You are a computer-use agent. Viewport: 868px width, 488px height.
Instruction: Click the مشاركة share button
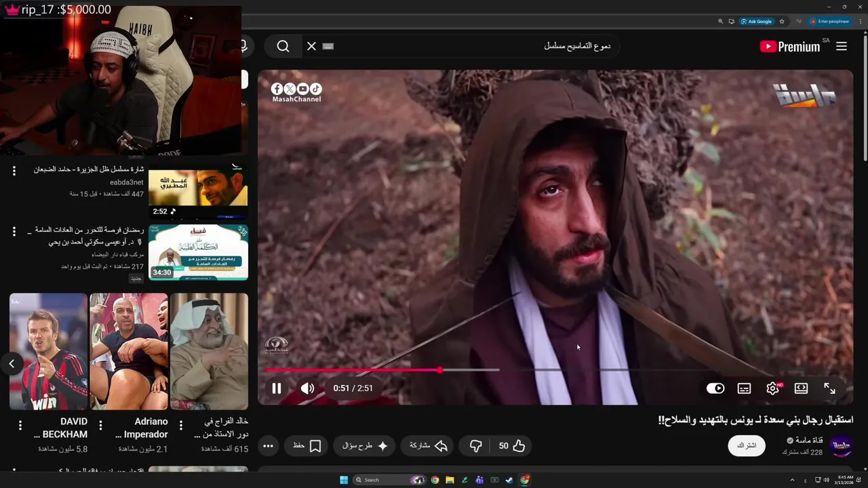(x=429, y=446)
